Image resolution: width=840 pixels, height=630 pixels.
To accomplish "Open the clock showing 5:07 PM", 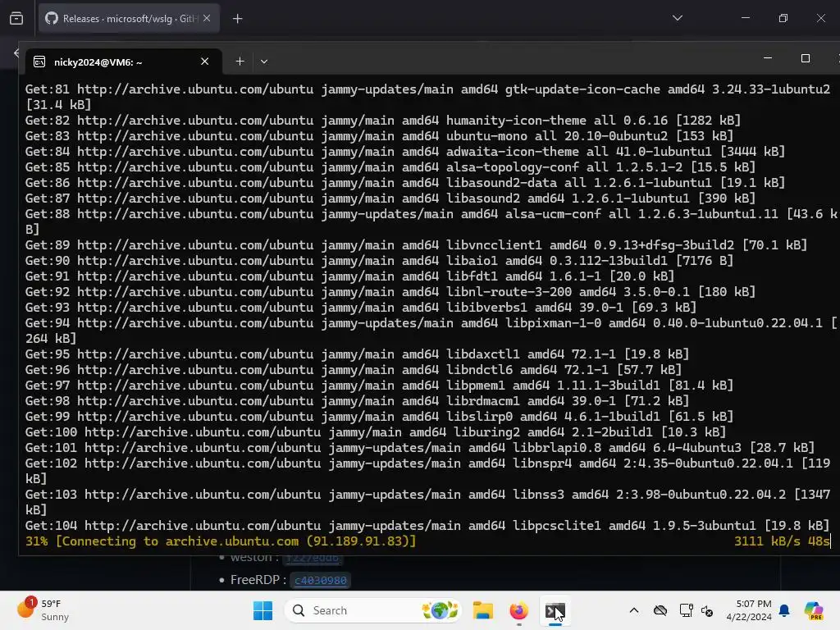I will (748, 610).
